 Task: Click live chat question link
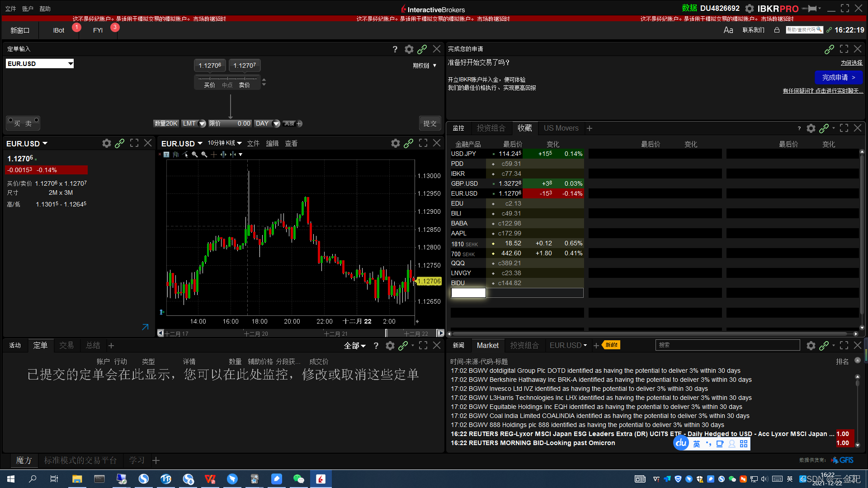(x=823, y=91)
